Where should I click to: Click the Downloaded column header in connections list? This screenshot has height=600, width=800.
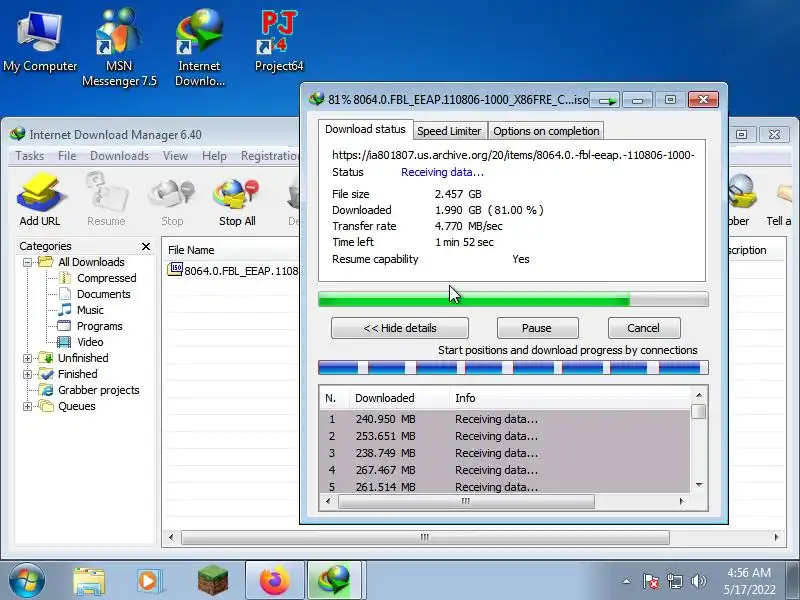click(385, 398)
